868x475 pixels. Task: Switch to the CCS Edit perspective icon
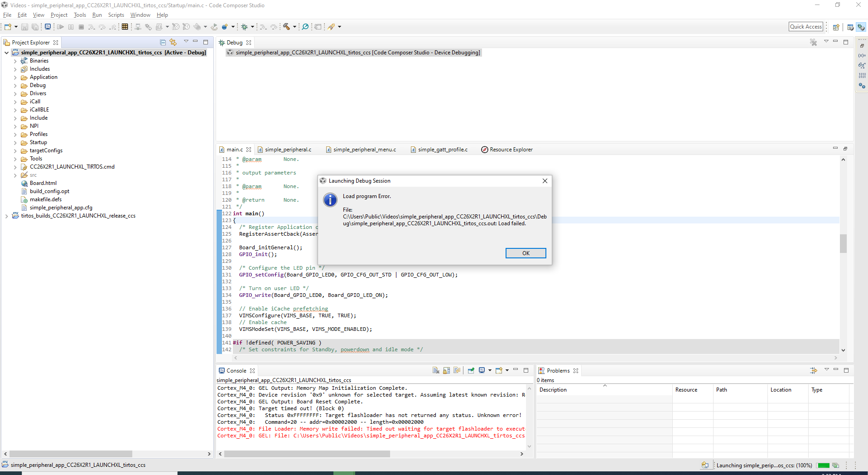click(x=851, y=27)
